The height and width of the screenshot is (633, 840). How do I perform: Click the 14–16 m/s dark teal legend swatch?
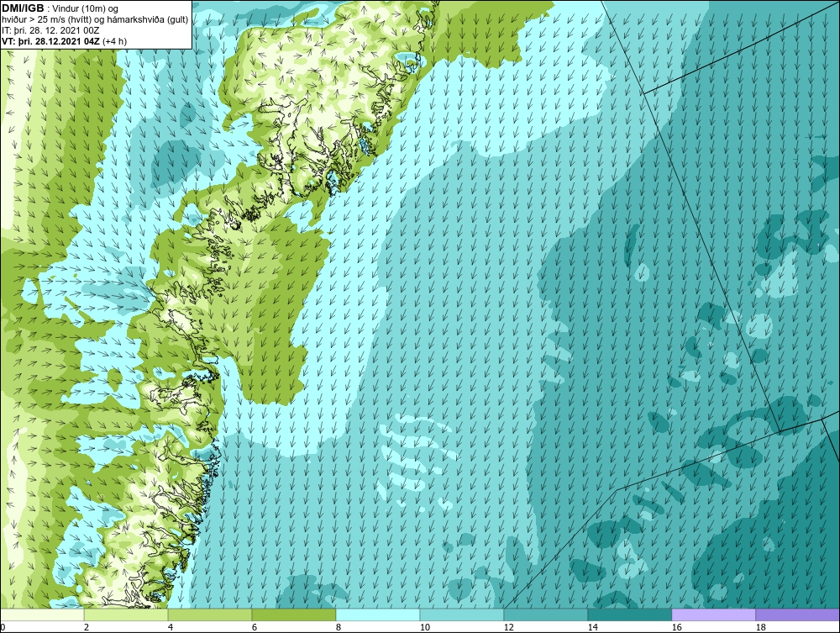tap(629, 615)
